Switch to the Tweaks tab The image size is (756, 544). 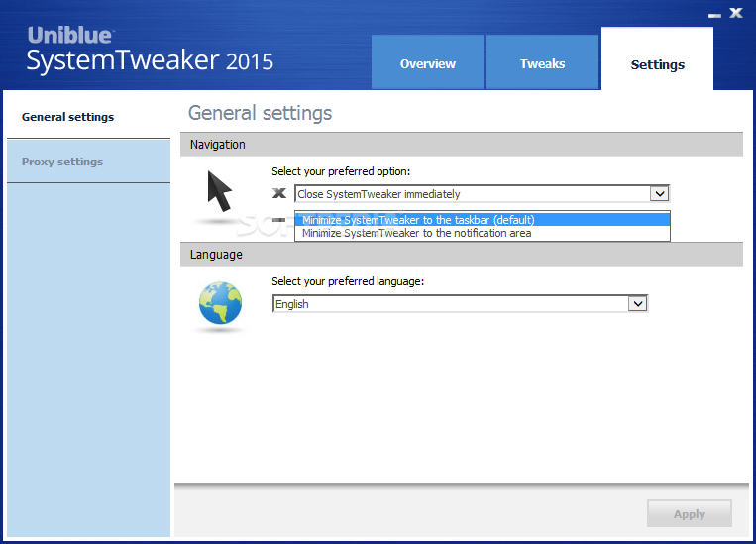[x=542, y=62]
